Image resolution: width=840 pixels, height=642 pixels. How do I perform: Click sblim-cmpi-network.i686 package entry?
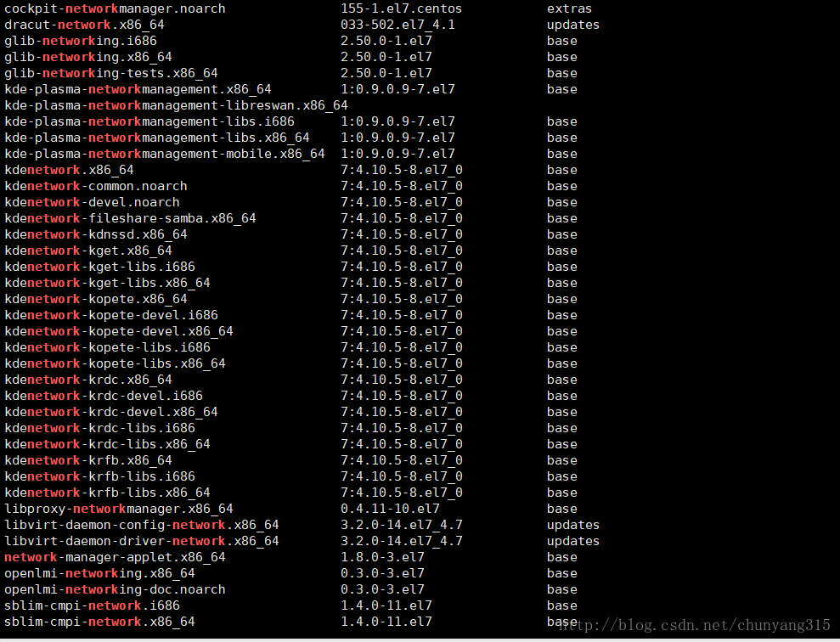pyautogui.click(x=92, y=605)
